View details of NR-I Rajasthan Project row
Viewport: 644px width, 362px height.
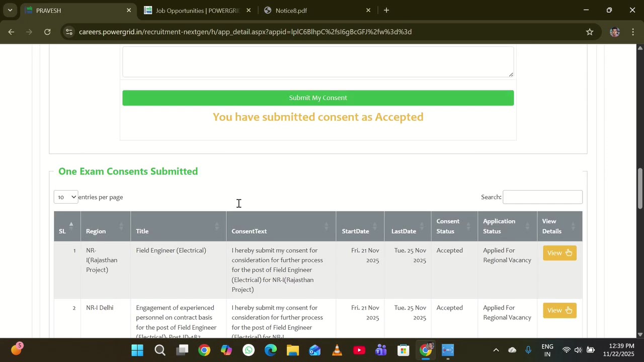coord(559,253)
